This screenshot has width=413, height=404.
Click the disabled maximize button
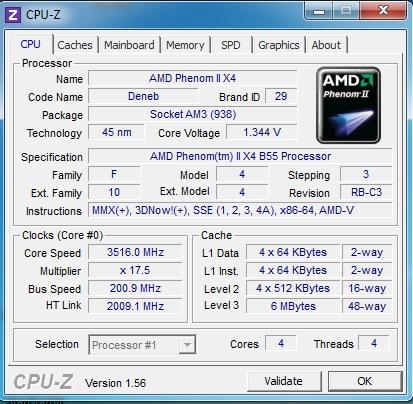(x=346, y=11)
